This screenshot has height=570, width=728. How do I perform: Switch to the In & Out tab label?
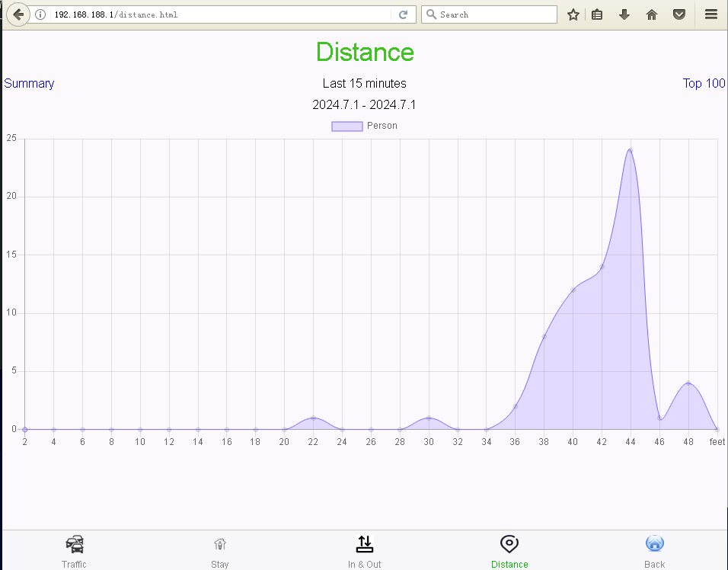[x=365, y=564]
